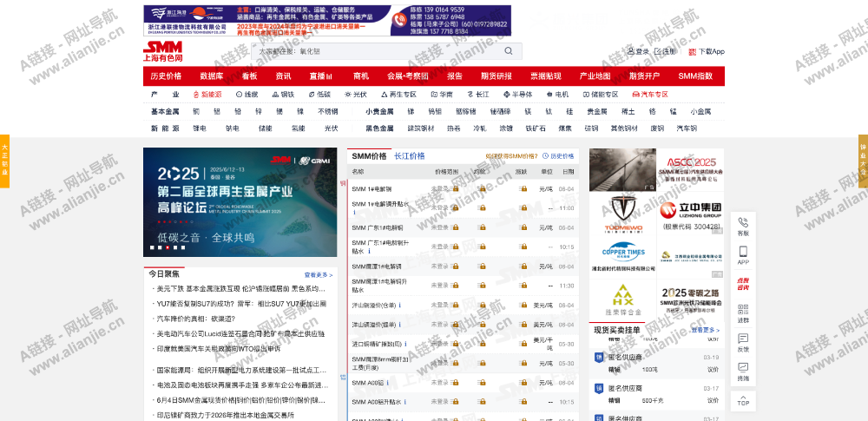This screenshot has height=421, width=868.
Task: Open the SMM指数 navigation item
Action: tap(695, 76)
